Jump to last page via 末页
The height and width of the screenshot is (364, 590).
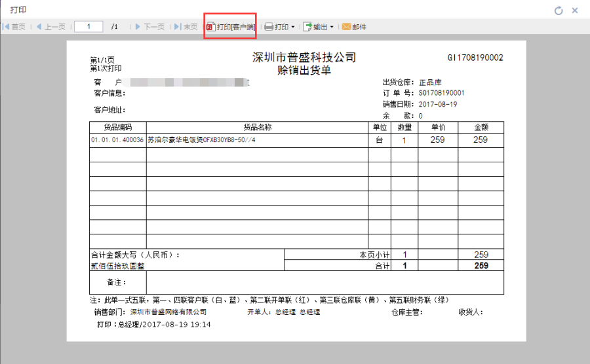[x=186, y=27]
